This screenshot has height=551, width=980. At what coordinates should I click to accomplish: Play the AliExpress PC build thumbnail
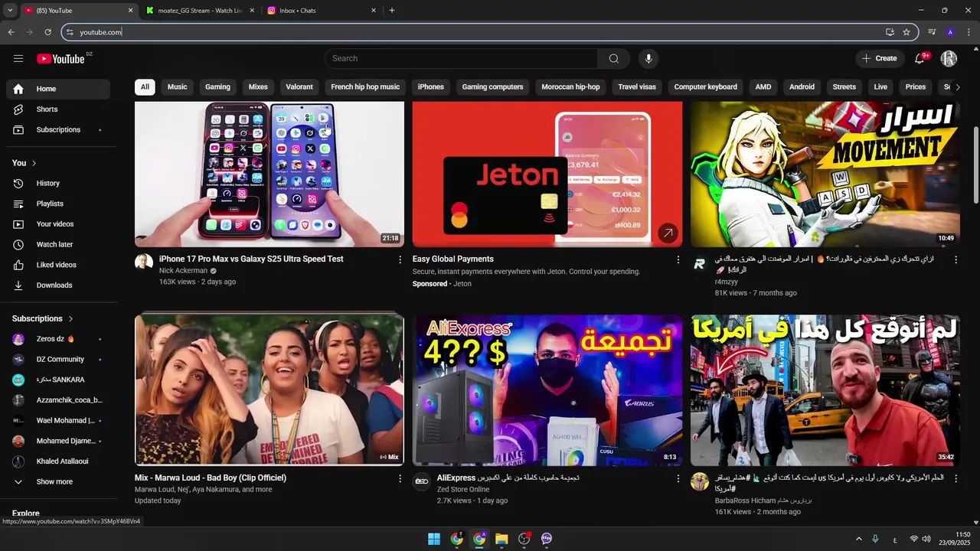pos(547,390)
